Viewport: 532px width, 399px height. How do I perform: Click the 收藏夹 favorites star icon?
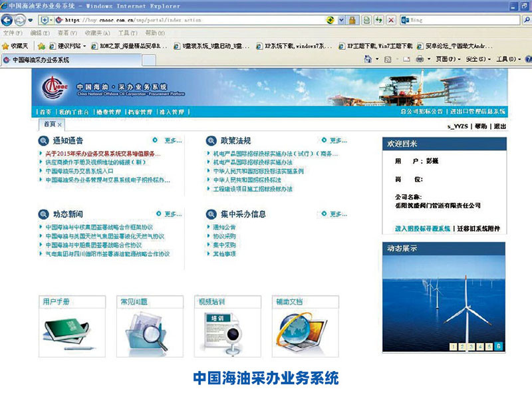6,46
